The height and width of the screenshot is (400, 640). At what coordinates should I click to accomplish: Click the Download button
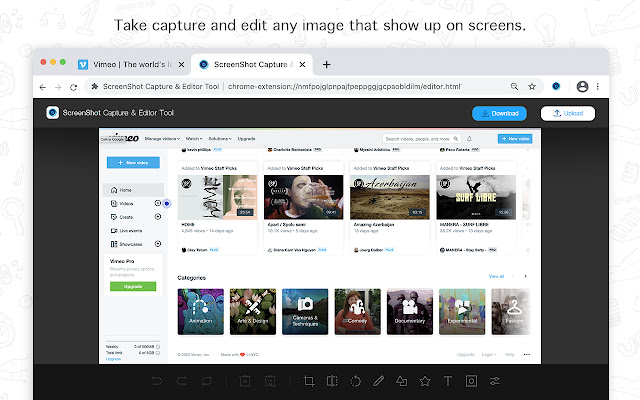499,113
